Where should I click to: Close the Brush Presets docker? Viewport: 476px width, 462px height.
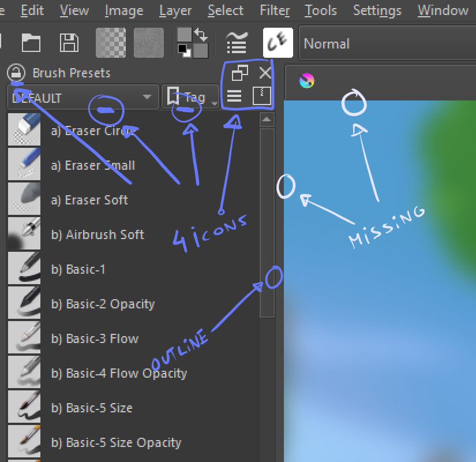pyautogui.click(x=265, y=73)
